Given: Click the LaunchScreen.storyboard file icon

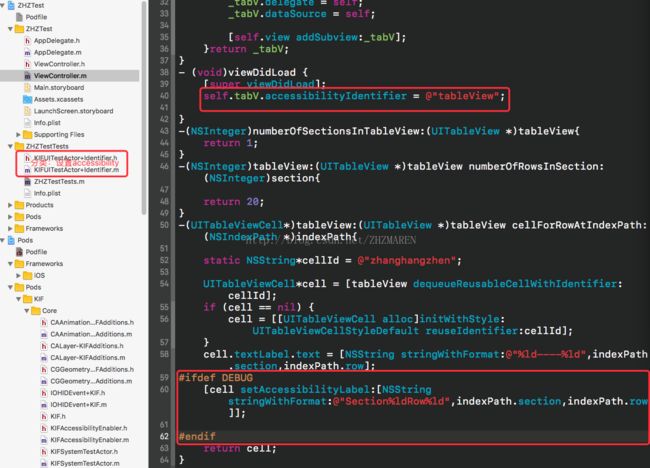Looking at the screenshot, I should [27, 111].
